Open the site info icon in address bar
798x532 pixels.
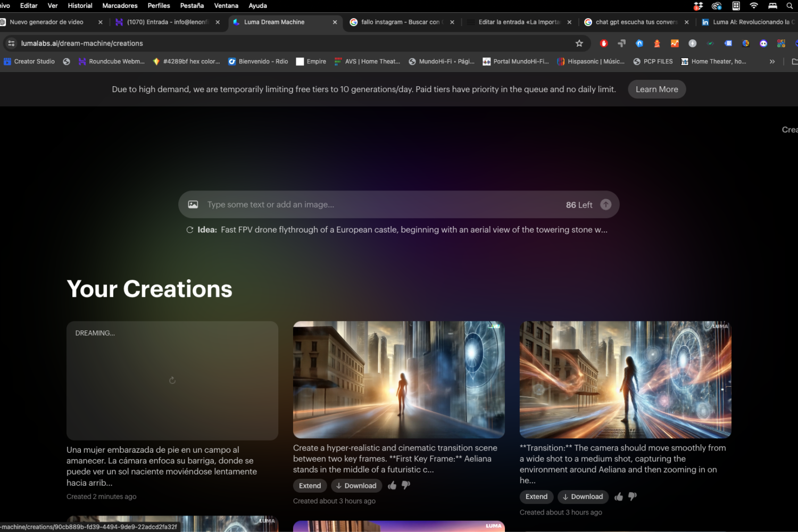(11, 44)
